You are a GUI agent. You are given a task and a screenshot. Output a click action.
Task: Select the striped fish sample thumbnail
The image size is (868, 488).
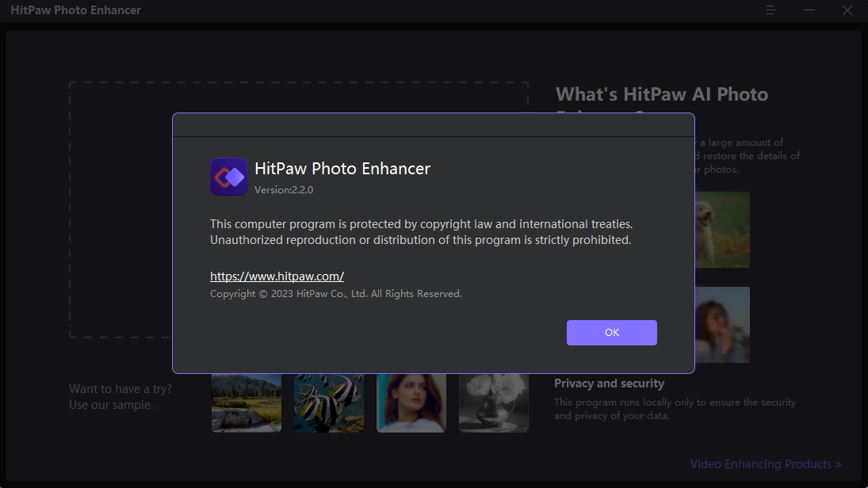(x=329, y=402)
